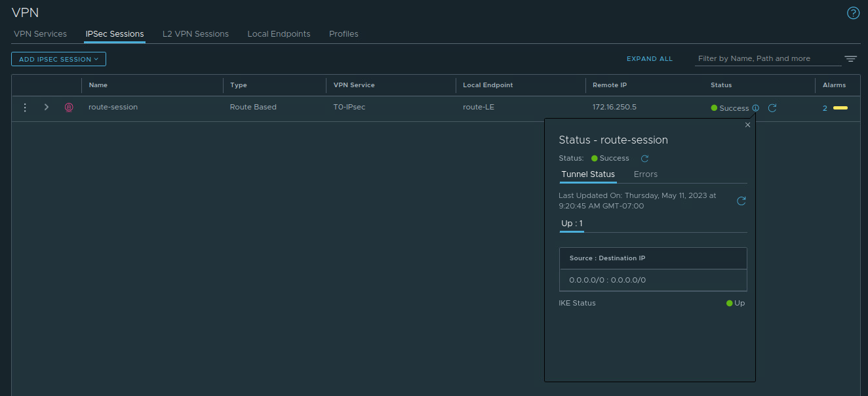Screen dimensions: 868x396
Task: Click the info icon next to Success
Action: pyautogui.click(x=756, y=108)
